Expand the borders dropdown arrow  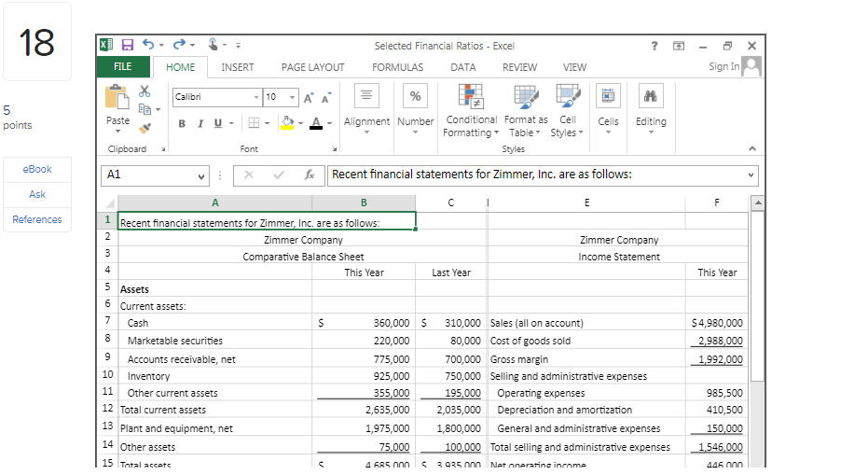pos(268,123)
